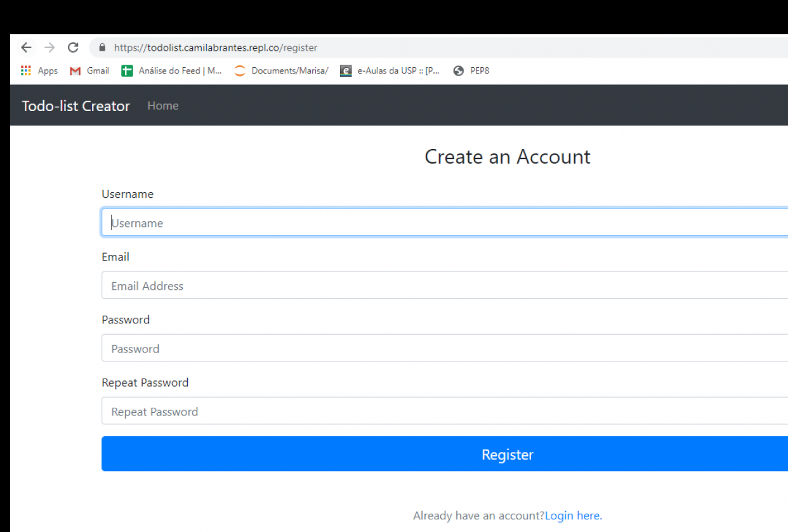Click the Create an Account heading
The width and height of the screenshot is (788, 532).
[508, 157]
